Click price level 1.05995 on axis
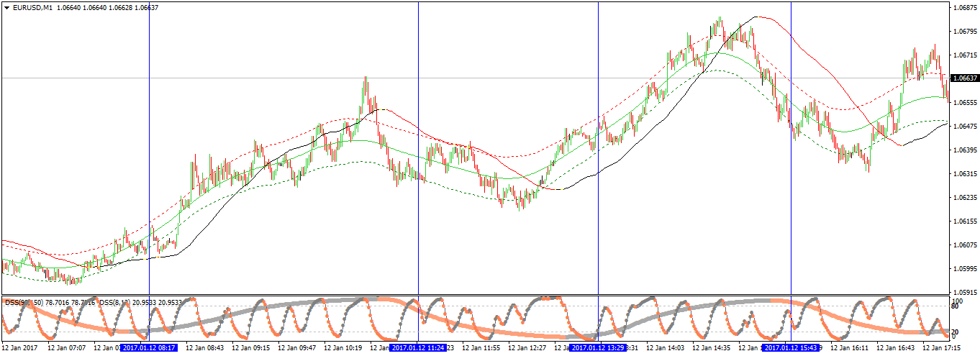The height and width of the screenshot is (356, 980). coord(963,269)
